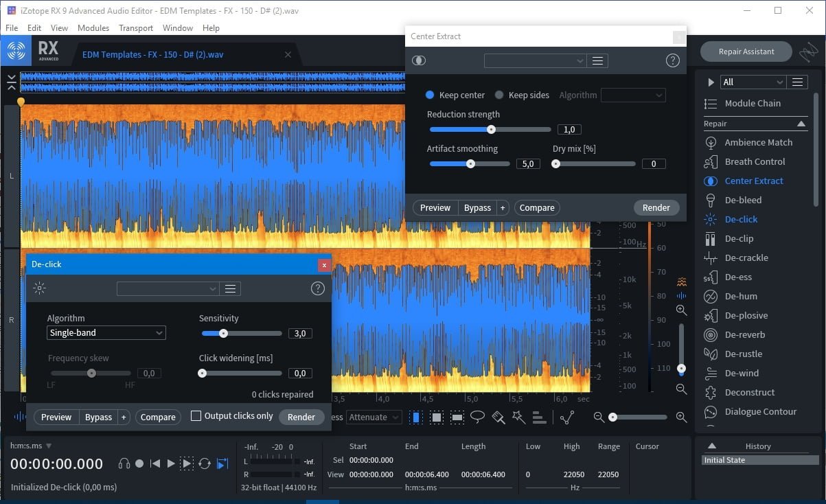Click the Repair Assistant button
Image resolution: width=826 pixels, height=504 pixels.
[746, 51]
